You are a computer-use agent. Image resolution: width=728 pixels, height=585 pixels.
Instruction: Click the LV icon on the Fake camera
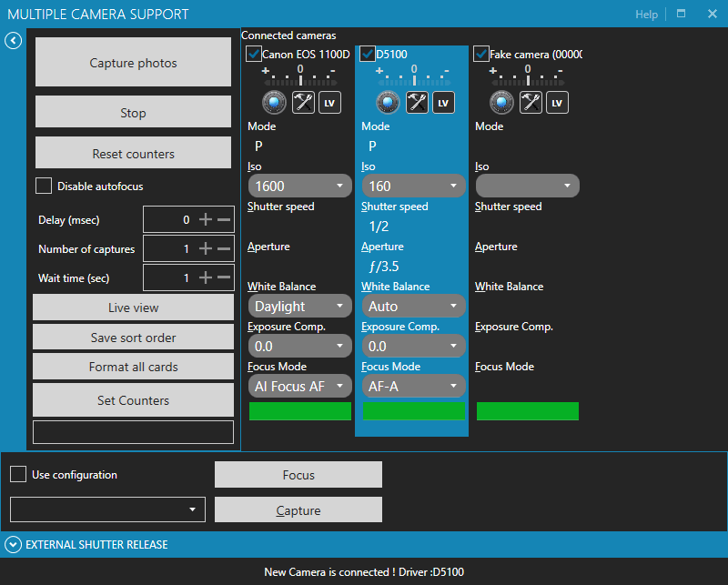point(557,102)
